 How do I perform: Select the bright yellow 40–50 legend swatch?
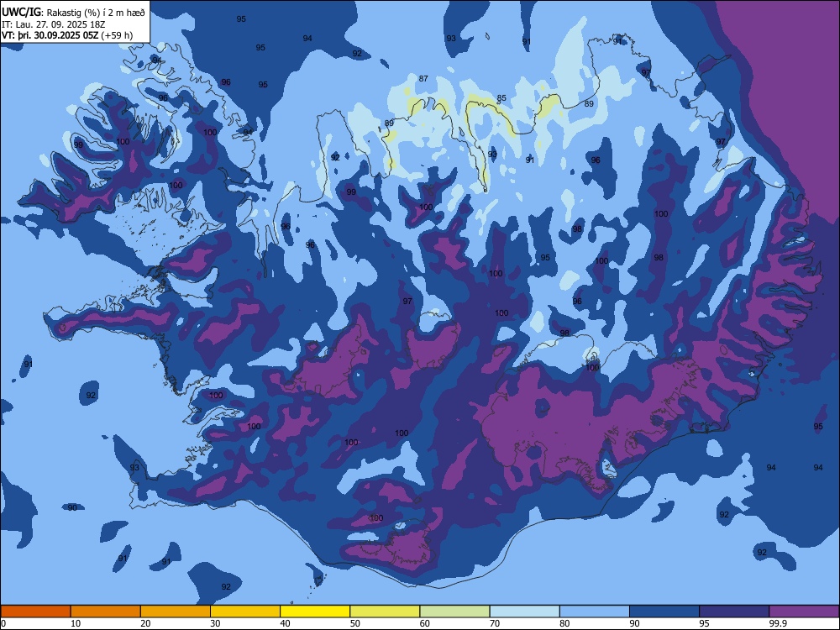tap(315, 612)
